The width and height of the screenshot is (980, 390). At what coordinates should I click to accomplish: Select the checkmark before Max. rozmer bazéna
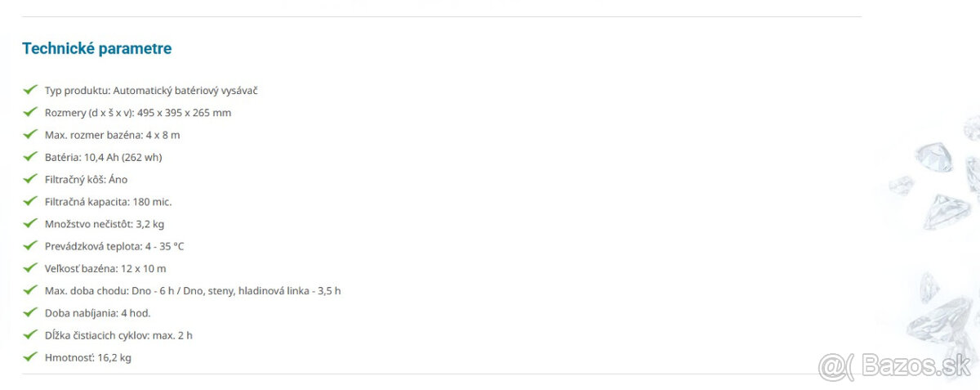(x=30, y=134)
